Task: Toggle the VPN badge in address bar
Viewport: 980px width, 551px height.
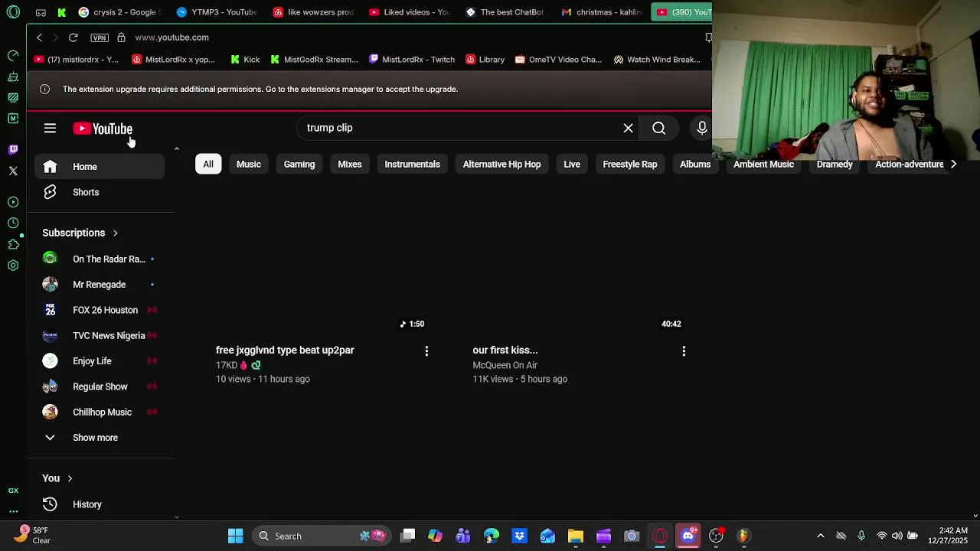Action: (100, 37)
